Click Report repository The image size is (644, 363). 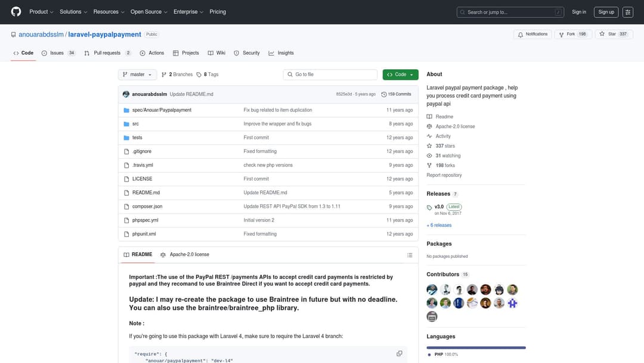(444, 175)
